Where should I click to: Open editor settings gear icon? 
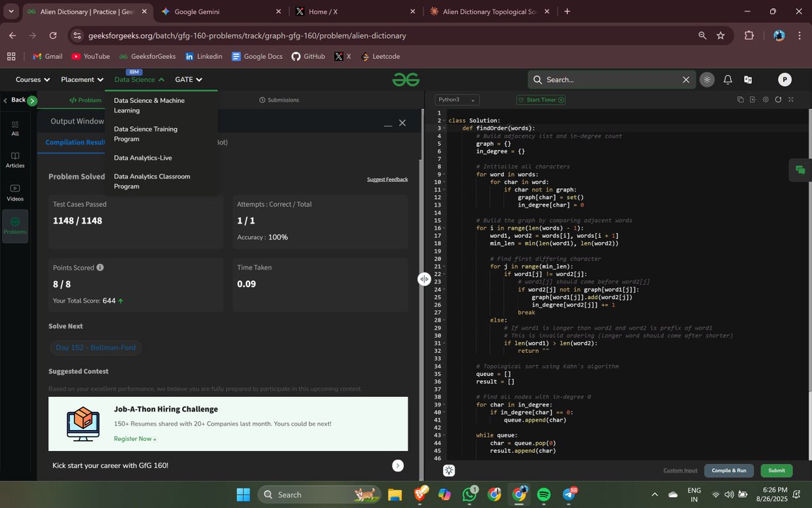[765, 100]
